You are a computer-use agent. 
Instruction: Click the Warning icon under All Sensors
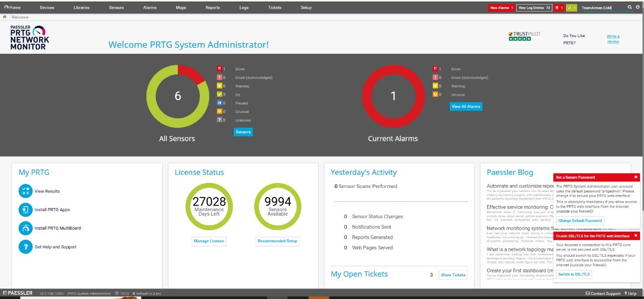pyautogui.click(x=219, y=86)
